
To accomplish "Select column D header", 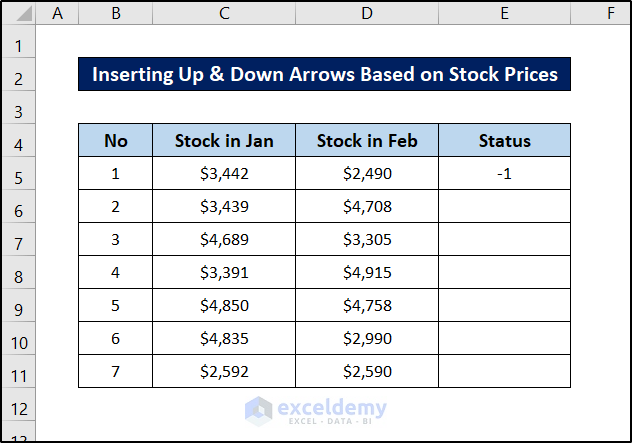I will (367, 13).
